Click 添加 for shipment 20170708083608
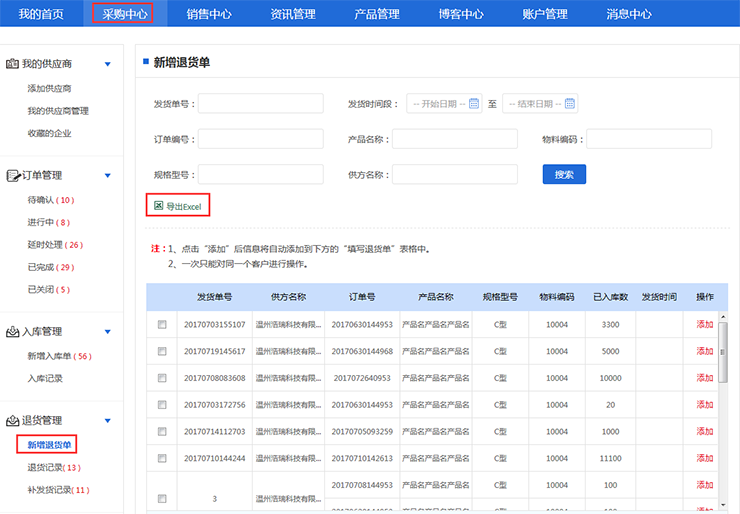Viewport: 740px width, 514px height. click(705, 378)
